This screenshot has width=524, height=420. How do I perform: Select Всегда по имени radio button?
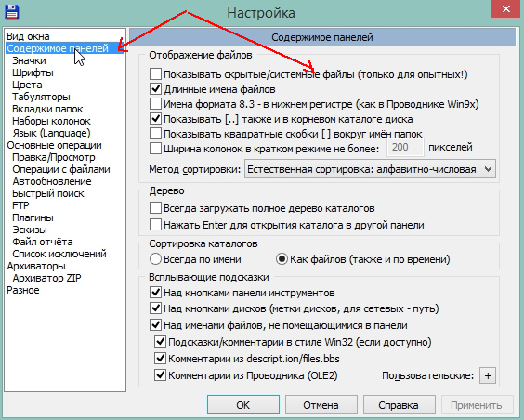(156, 259)
